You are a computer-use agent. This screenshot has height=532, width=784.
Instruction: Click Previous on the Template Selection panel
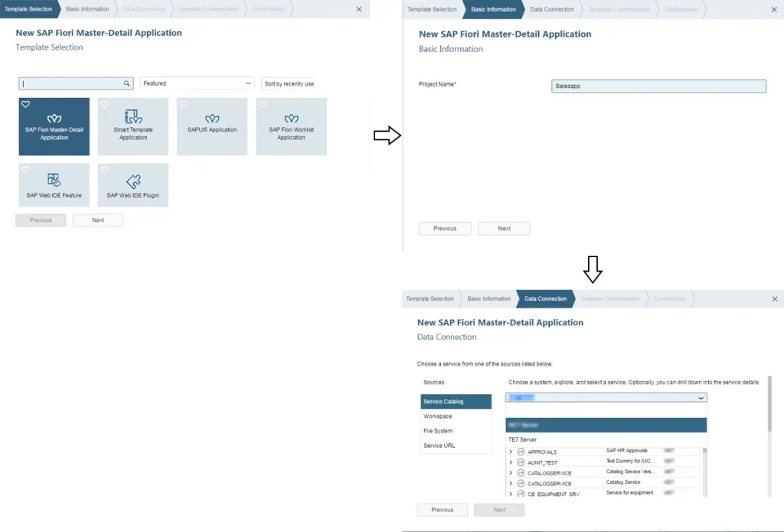point(41,220)
